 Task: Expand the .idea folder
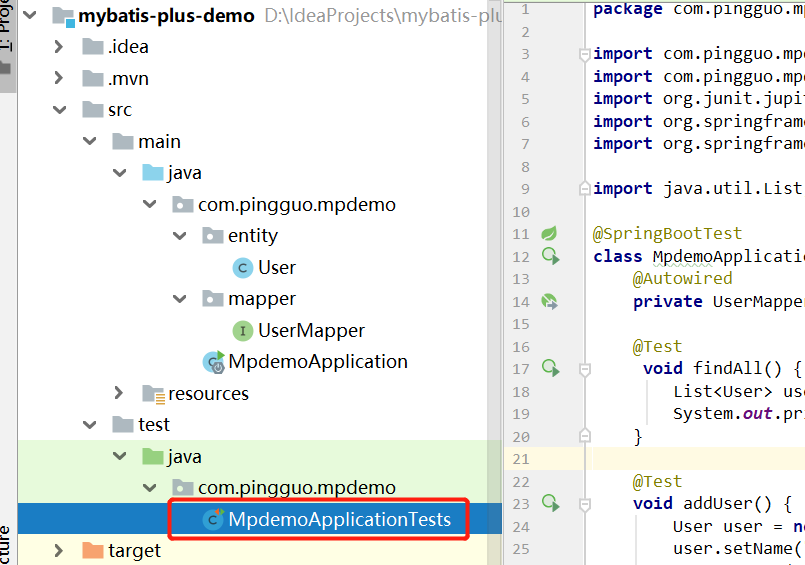pyautogui.click(x=59, y=47)
